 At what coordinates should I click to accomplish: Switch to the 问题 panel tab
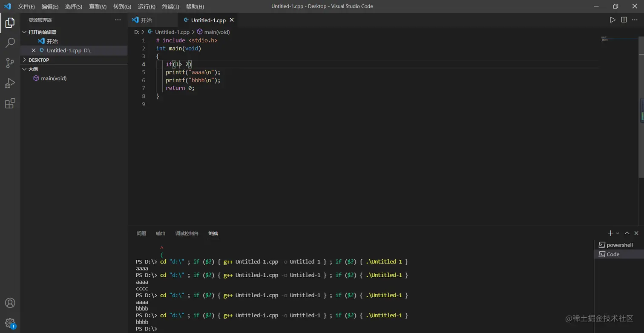[141, 233]
